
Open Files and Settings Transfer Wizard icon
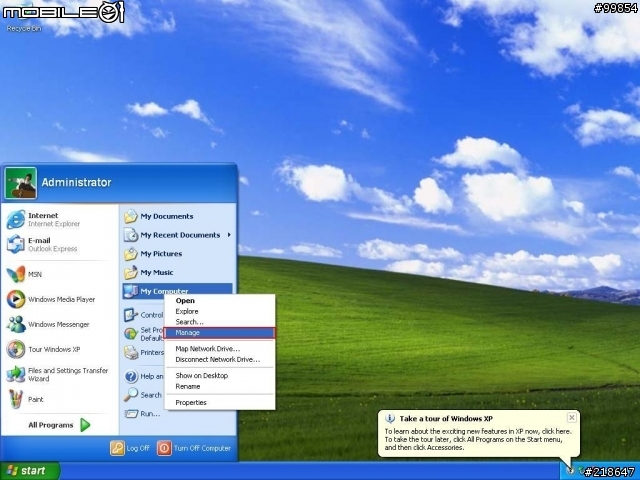pos(16,374)
